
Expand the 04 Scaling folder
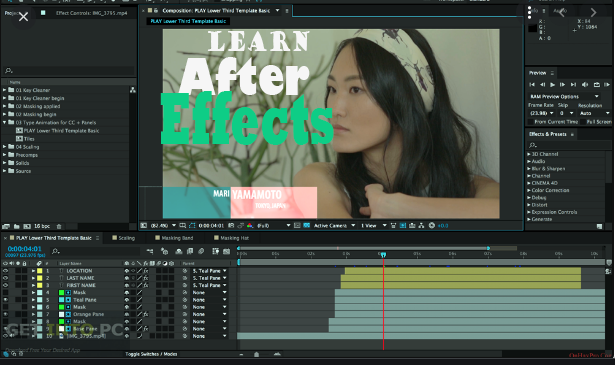[5, 147]
